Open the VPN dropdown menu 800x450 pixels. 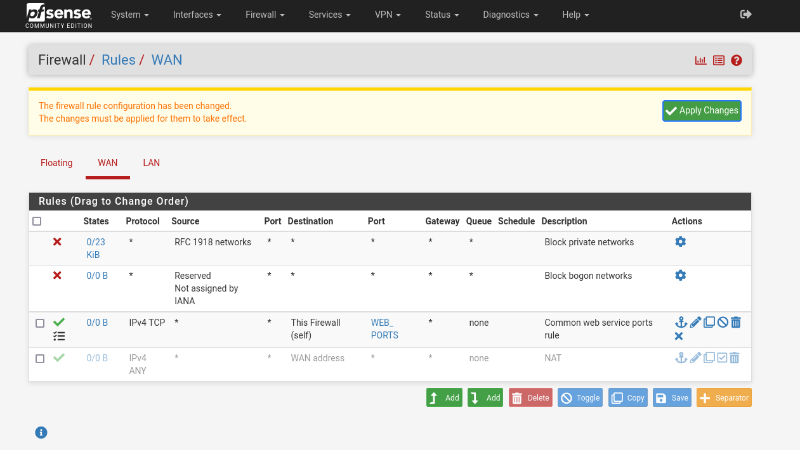pos(387,15)
